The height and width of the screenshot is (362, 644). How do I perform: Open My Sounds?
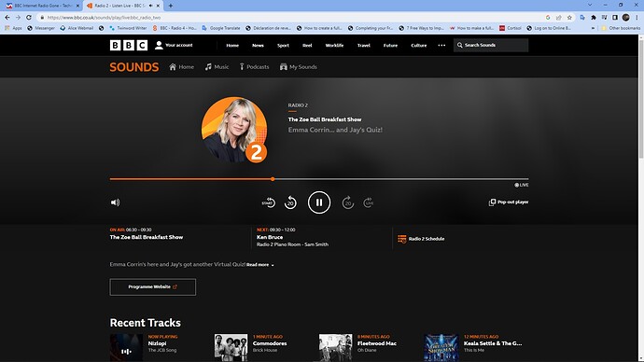pos(298,67)
